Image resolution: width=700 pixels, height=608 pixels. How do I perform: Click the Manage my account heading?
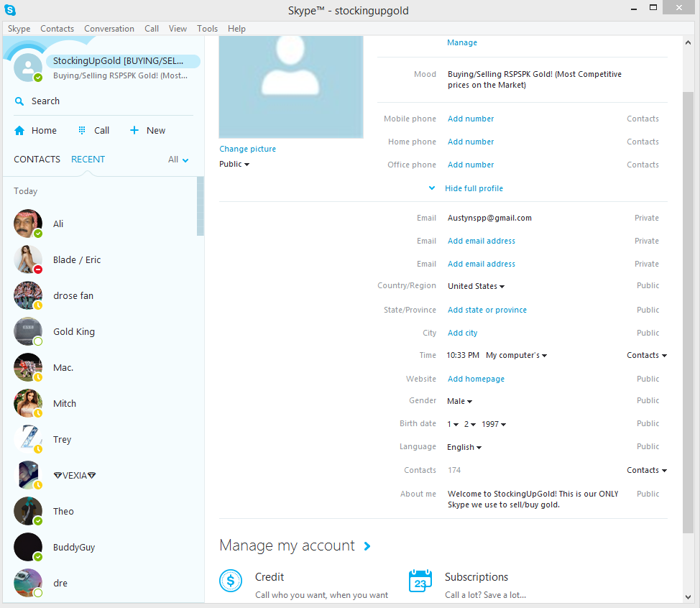pyautogui.click(x=287, y=545)
